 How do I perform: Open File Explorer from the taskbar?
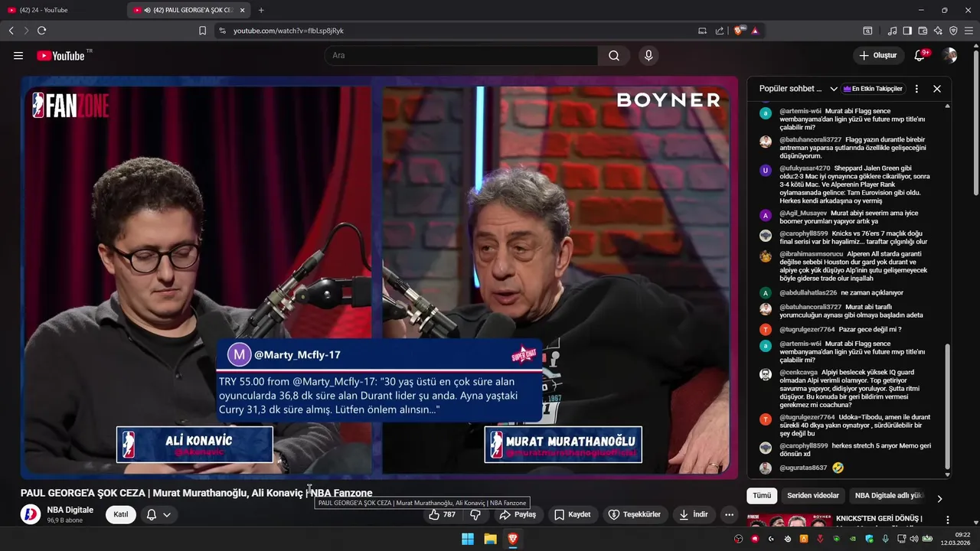(490, 539)
